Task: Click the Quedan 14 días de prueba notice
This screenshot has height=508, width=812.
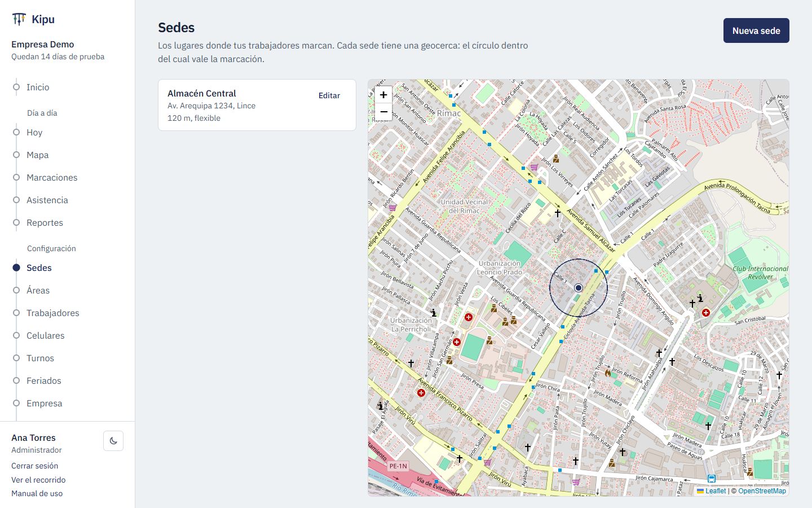Action: (58, 56)
